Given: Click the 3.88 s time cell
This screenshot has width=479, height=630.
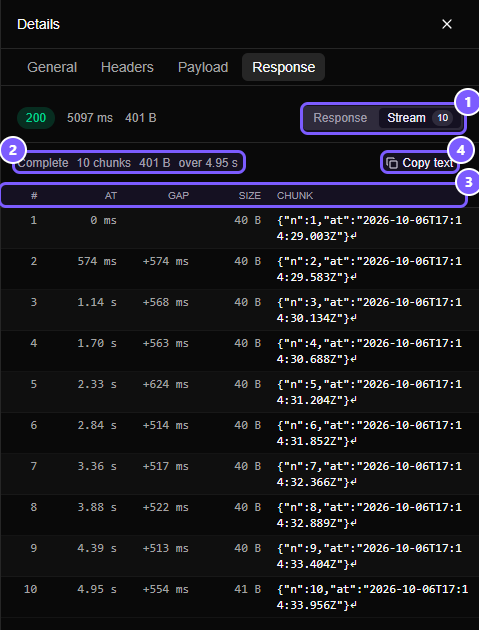Looking at the screenshot, I should (97, 507).
